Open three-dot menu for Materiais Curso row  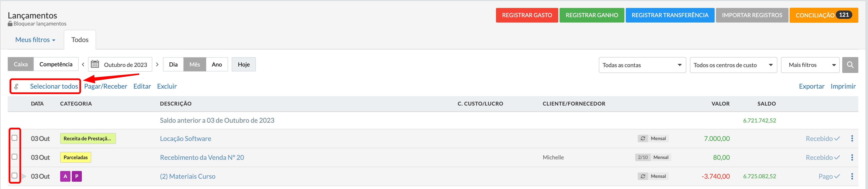point(852,176)
